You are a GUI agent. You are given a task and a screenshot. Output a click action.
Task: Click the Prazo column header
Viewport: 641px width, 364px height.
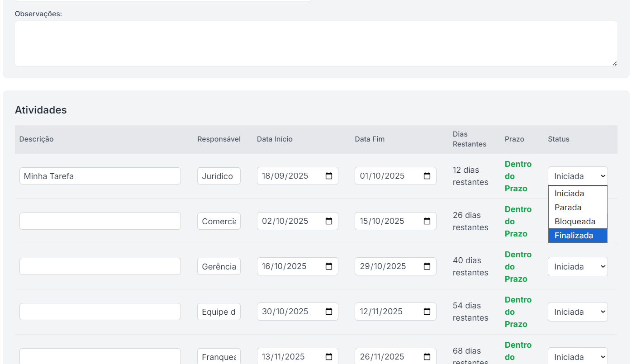[514, 139]
